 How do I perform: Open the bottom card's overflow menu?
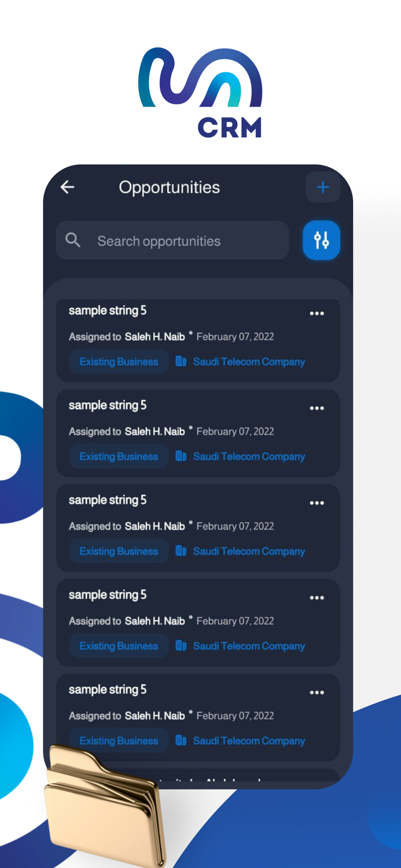tap(317, 692)
